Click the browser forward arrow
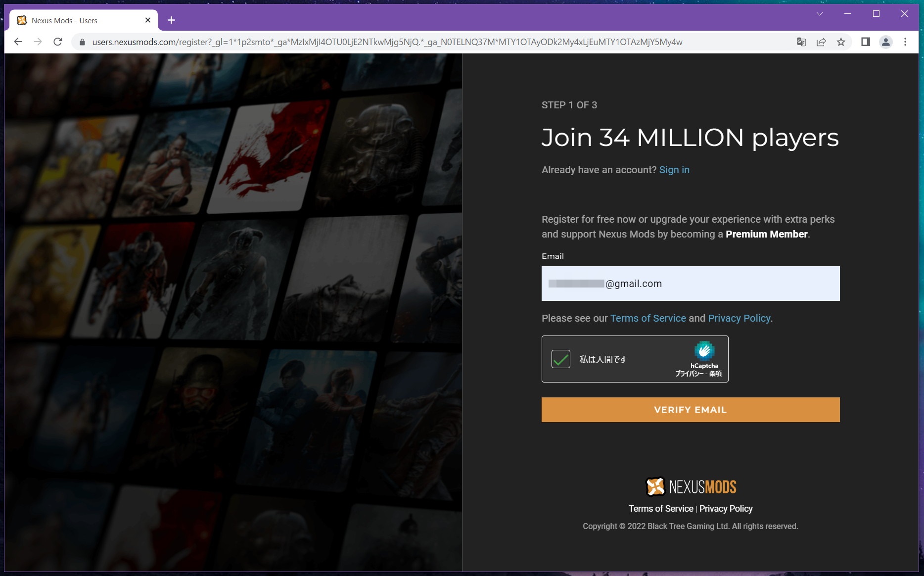The width and height of the screenshot is (924, 576). point(38,42)
